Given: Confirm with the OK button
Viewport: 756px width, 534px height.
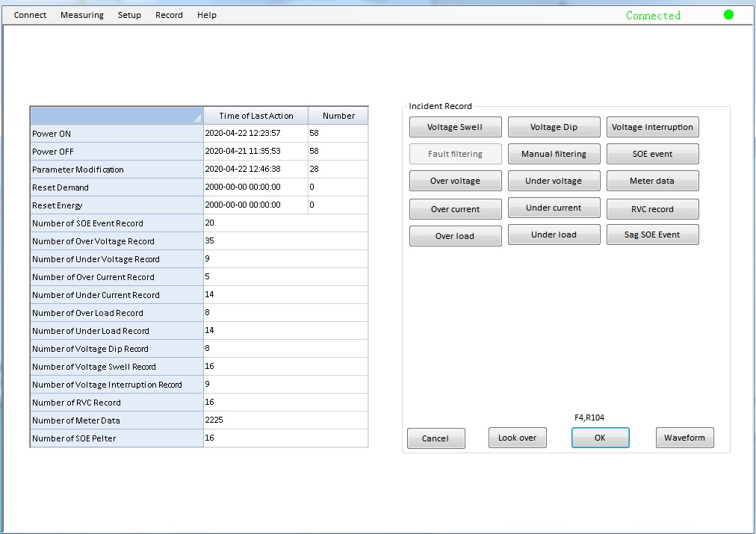Looking at the screenshot, I should click(x=600, y=438).
